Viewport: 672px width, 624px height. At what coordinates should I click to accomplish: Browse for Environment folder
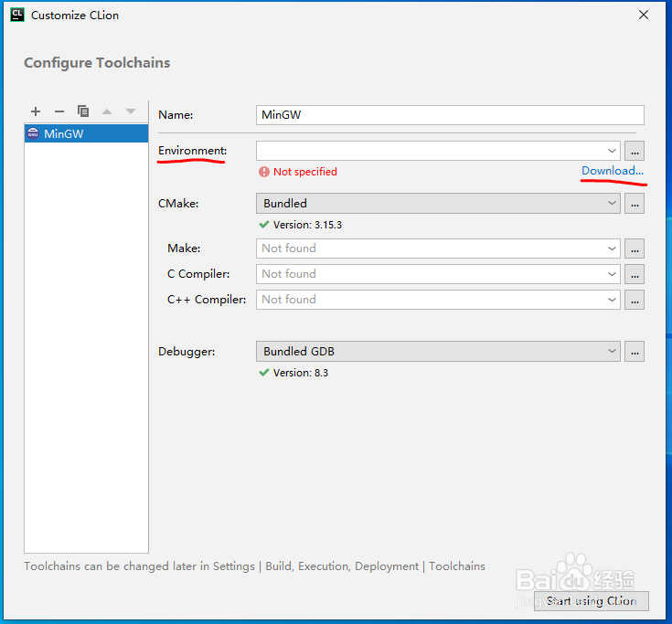(635, 151)
